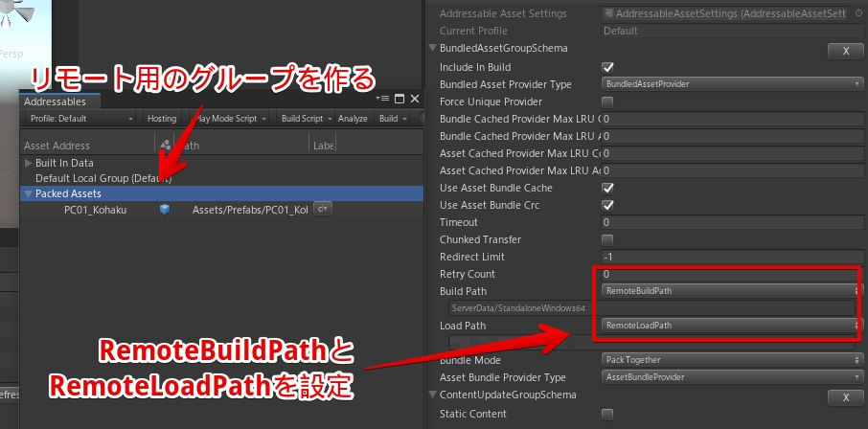The width and height of the screenshot is (868, 429).
Task: Open the Profile: Default dropdown
Action: pos(80,119)
